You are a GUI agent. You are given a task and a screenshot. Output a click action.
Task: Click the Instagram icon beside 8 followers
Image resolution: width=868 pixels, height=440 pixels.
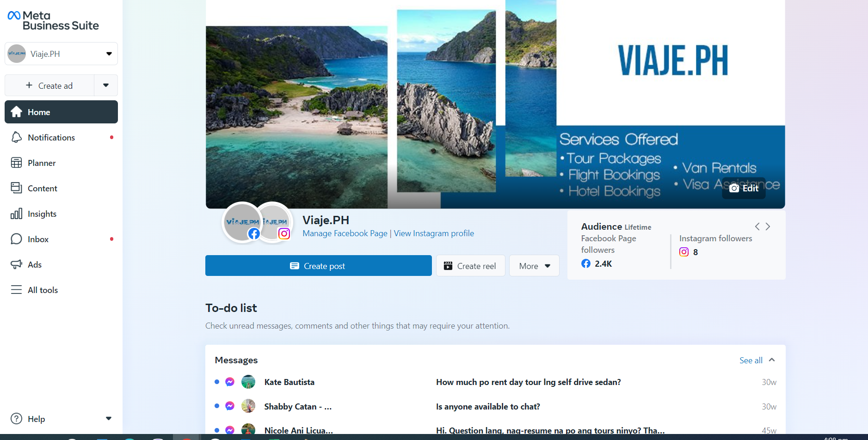[x=684, y=252]
